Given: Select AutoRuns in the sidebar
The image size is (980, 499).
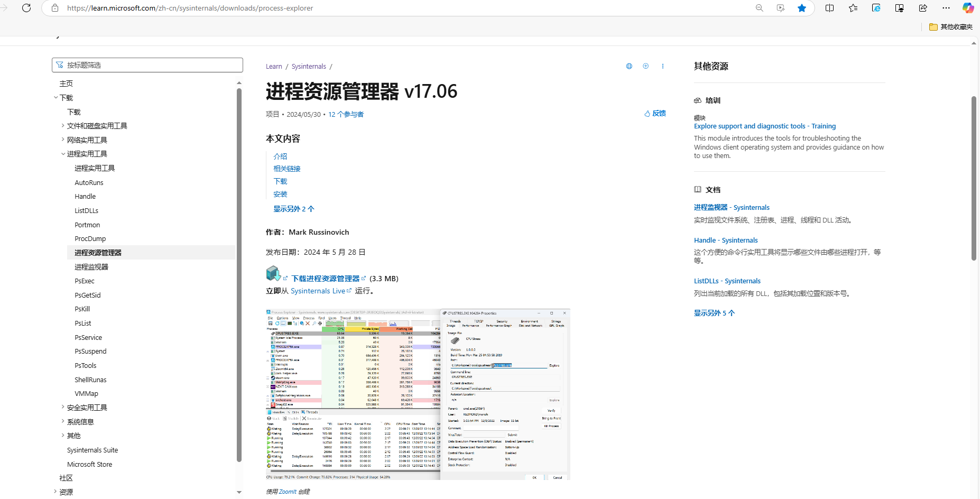Looking at the screenshot, I should 89,182.
